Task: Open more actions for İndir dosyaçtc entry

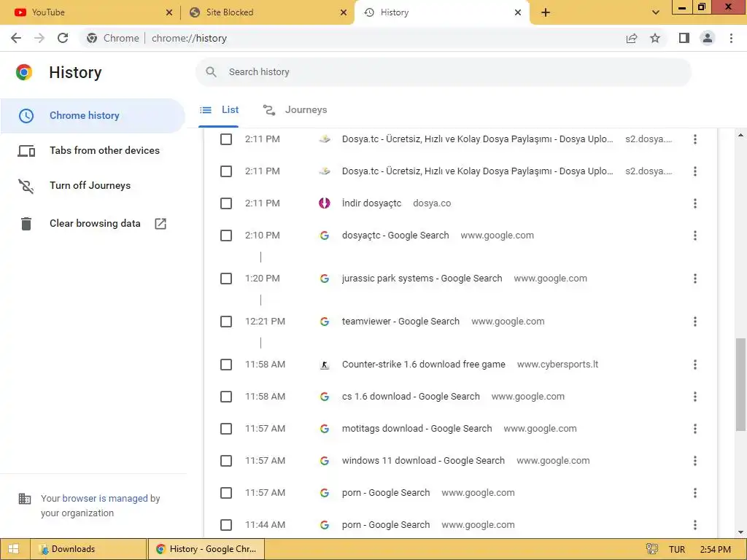Action: pyautogui.click(x=695, y=203)
